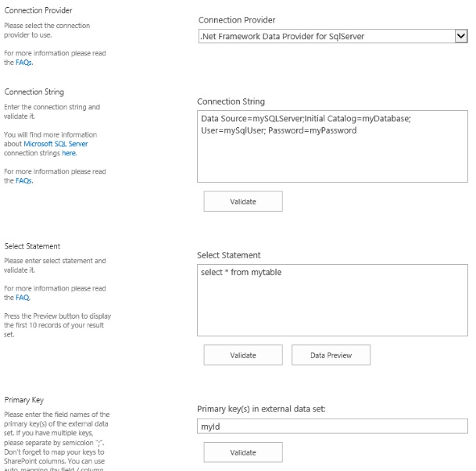Click the 'here' connection strings link
This screenshot has height=471, width=476.
(x=69, y=154)
